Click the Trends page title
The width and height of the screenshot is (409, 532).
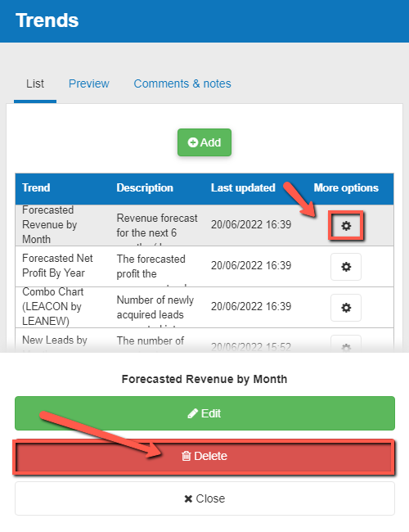[47, 20]
